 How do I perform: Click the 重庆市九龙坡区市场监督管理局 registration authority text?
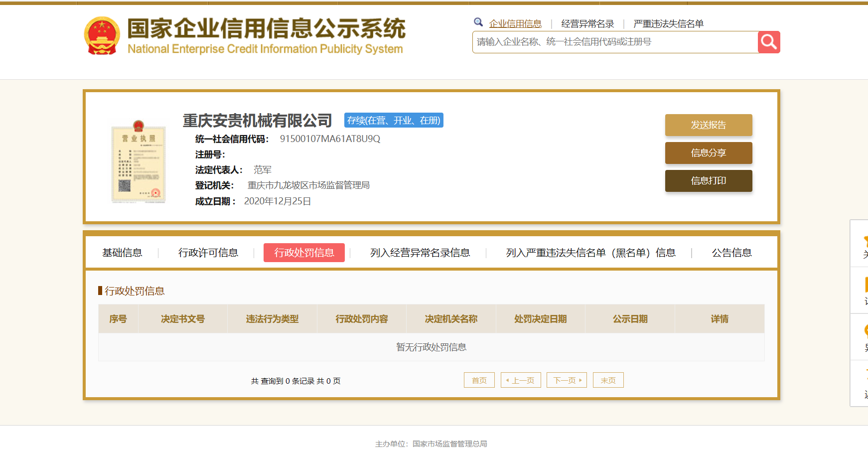(308, 185)
